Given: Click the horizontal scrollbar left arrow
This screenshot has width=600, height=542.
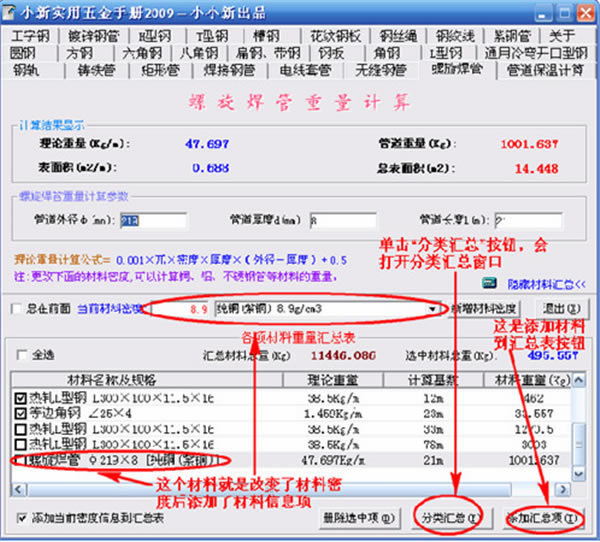Looking at the screenshot, I should 19,489.
